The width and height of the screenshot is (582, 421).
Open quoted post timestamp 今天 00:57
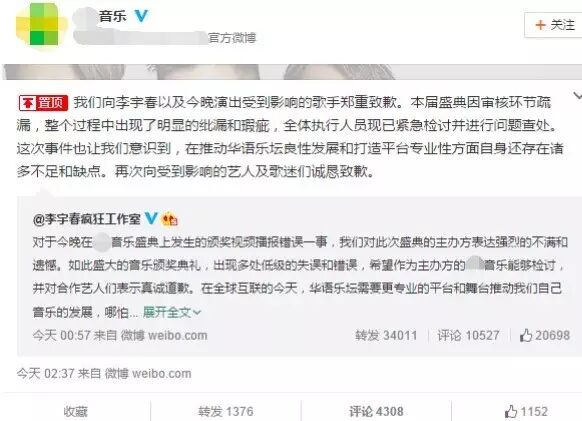(61, 336)
